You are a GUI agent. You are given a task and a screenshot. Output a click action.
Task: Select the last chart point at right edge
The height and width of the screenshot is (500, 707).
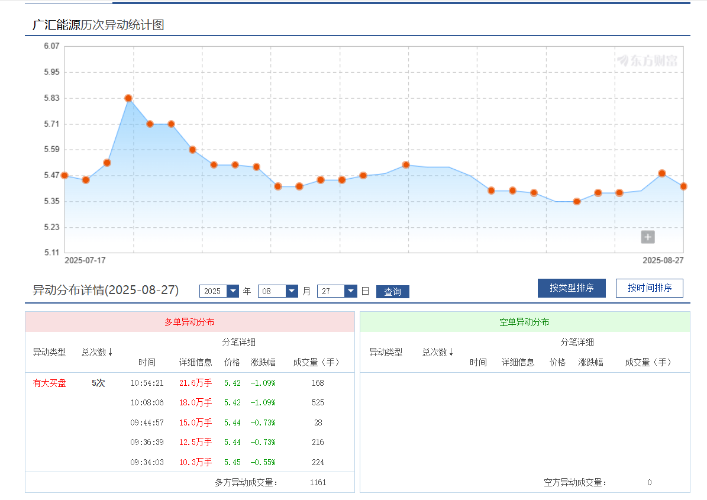point(683,186)
